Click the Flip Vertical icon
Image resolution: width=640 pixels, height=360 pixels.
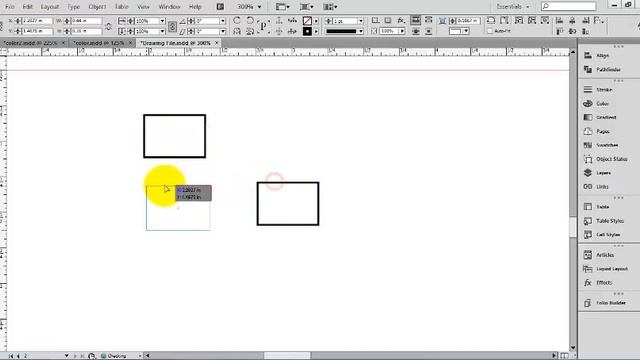tap(250, 31)
